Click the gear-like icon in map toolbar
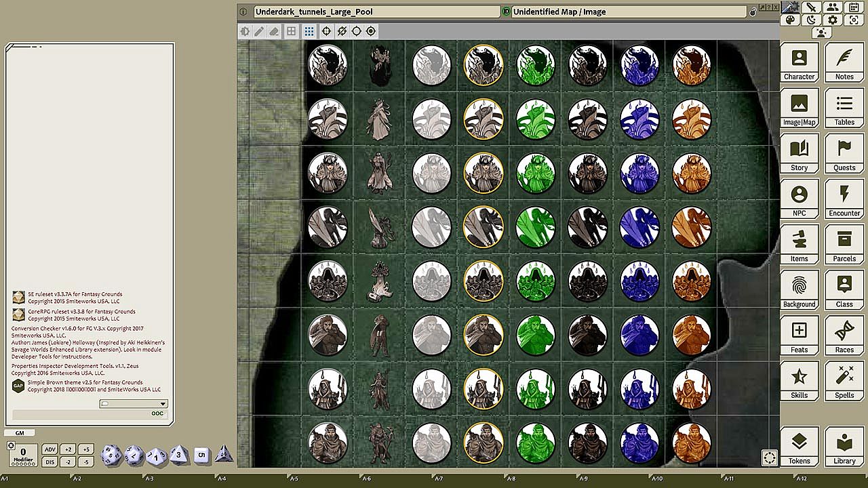 pos(245,31)
